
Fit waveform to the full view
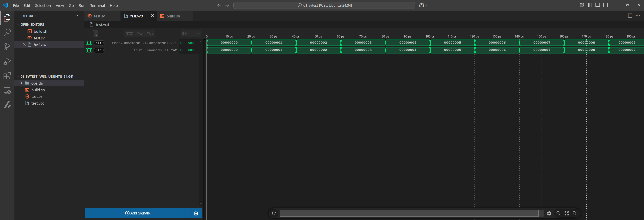(x=566, y=213)
